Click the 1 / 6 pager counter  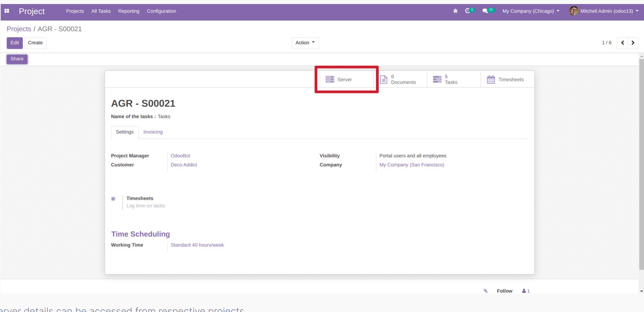(x=607, y=43)
